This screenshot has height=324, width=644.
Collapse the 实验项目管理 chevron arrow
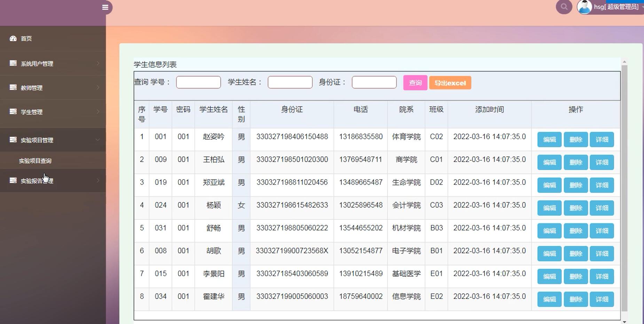pos(98,140)
